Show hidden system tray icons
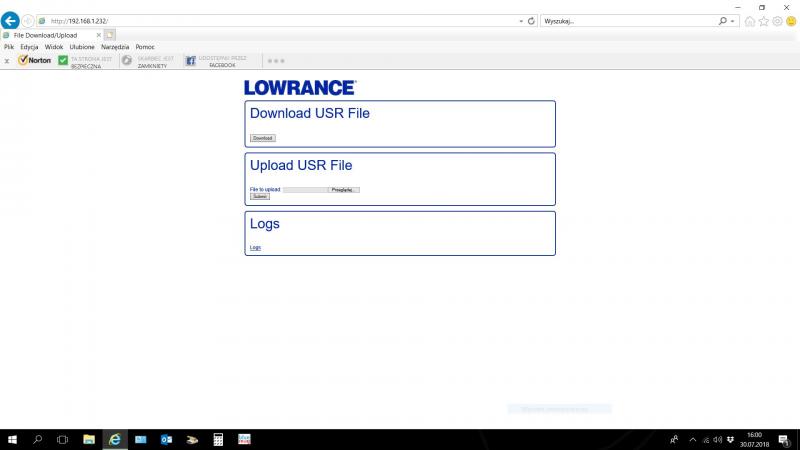Viewport: 800px width, 450px height. [x=692, y=439]
